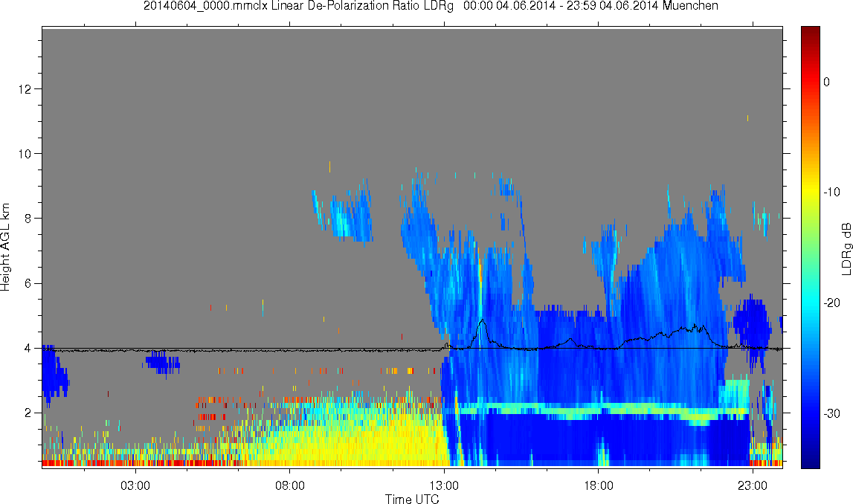Click the dark red top of colorbar
This screenshot has width=853, height=504.
tap(811, 33)
